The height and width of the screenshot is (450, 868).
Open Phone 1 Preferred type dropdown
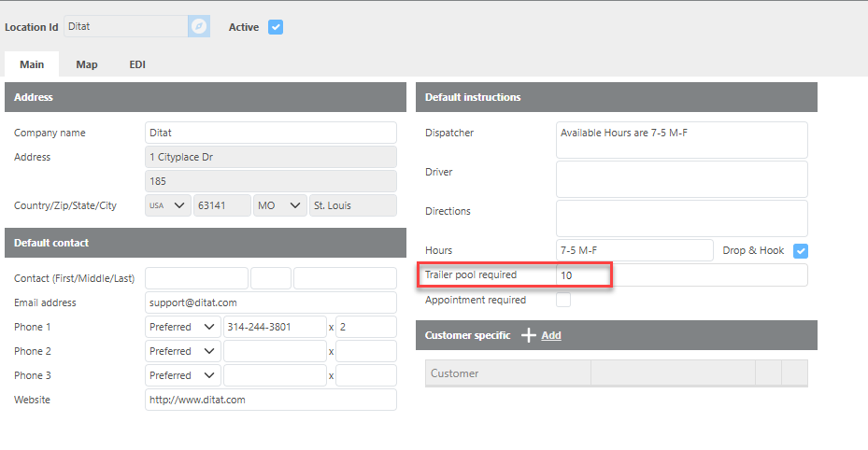(183, 327)
